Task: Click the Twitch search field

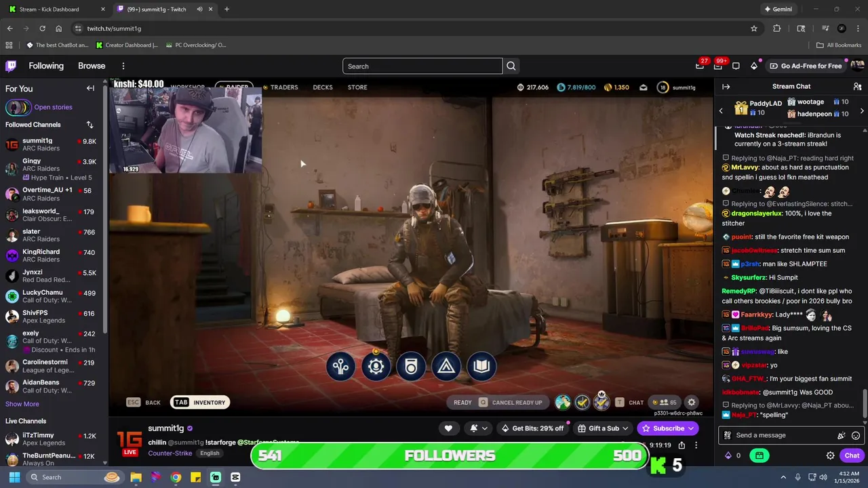Action: point(422,66)
